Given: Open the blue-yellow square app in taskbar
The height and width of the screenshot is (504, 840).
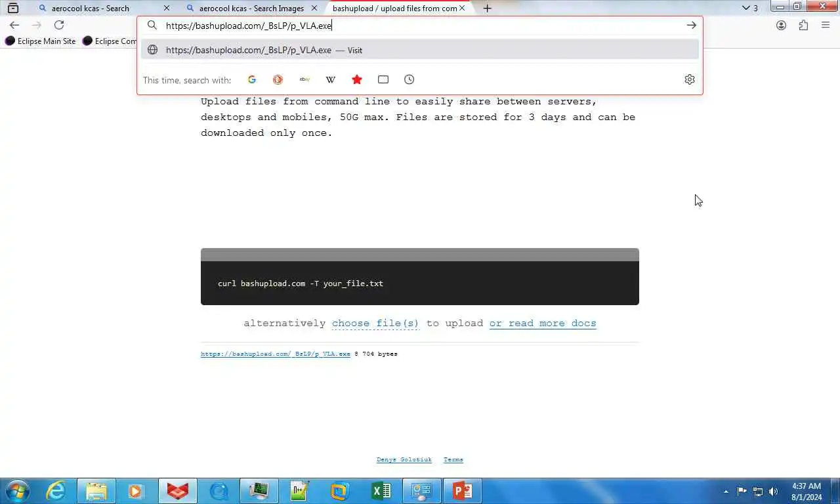Looking at the screenshot, I should click(x=340, y=491).
